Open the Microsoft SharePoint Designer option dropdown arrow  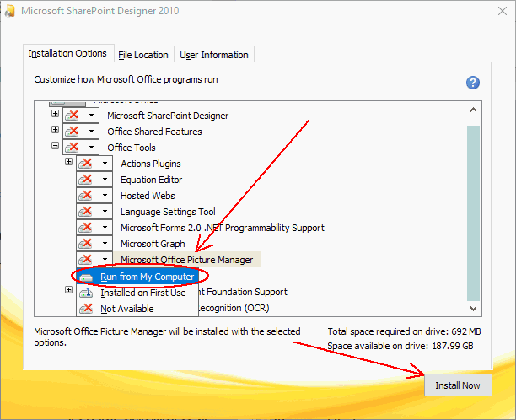click(x=91, y=116)
